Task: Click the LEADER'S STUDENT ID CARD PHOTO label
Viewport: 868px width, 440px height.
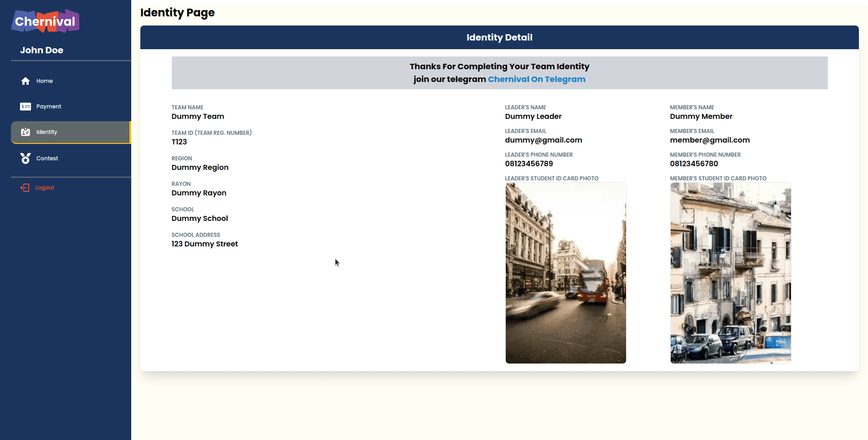Action: [x=552, y=179]
